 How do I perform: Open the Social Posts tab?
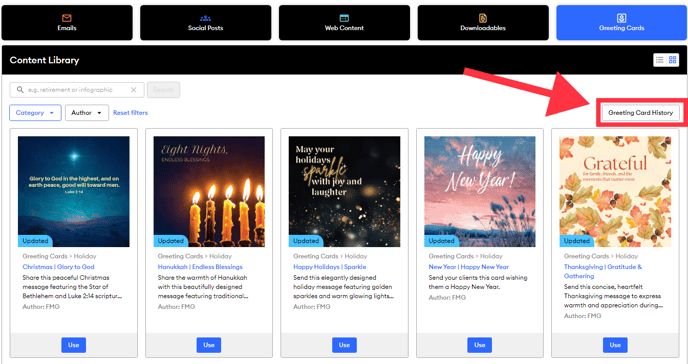click(205, 23)
